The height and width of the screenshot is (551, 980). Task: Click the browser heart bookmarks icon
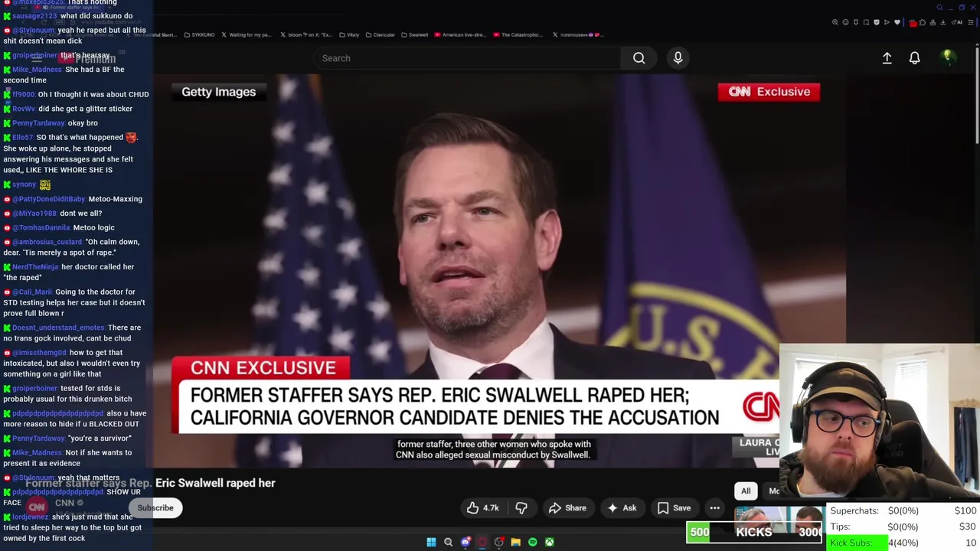pos(897,22)
